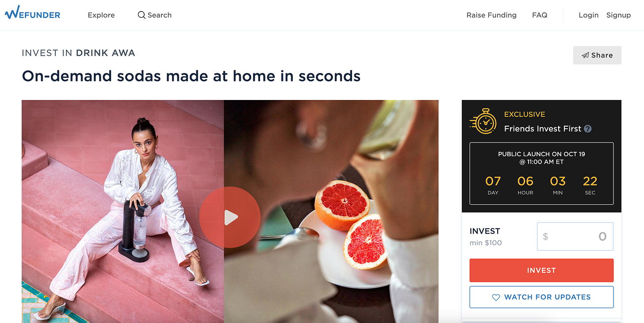Click the magnifying glass search icon

coord(142,15)
